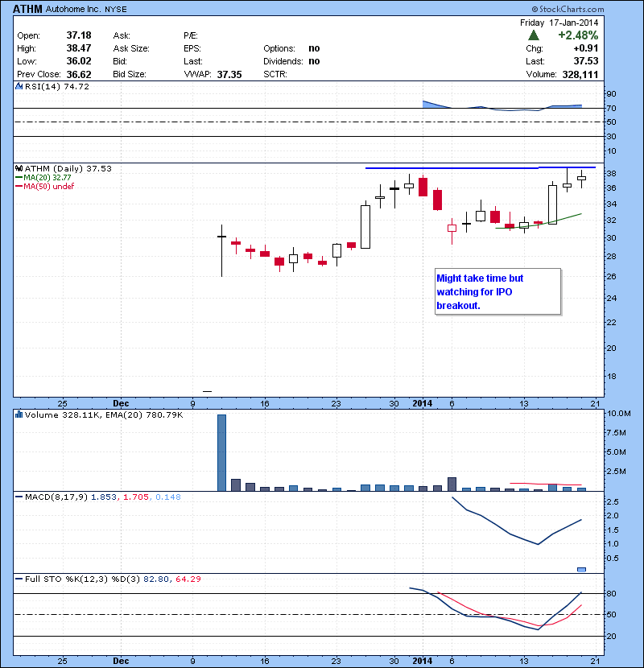Click the Volume panel bar-chart icon
This screenshot has width=644, height=668.
point(19,414)
